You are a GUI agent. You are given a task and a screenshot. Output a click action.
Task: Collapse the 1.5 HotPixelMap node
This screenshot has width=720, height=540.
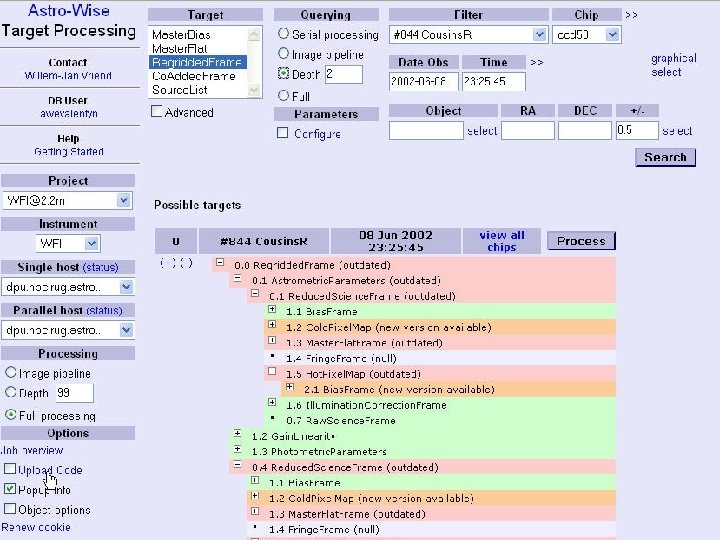[272, 371]
